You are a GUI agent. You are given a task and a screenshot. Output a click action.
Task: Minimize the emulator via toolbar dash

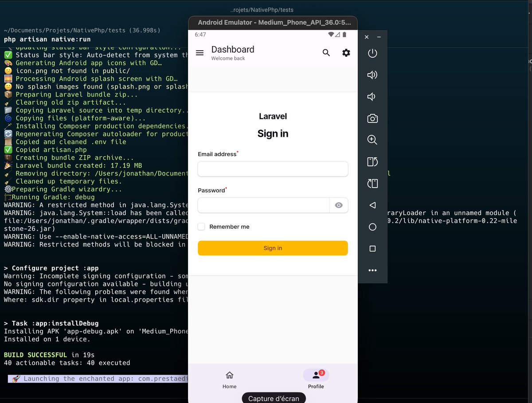tap(379, 37)
